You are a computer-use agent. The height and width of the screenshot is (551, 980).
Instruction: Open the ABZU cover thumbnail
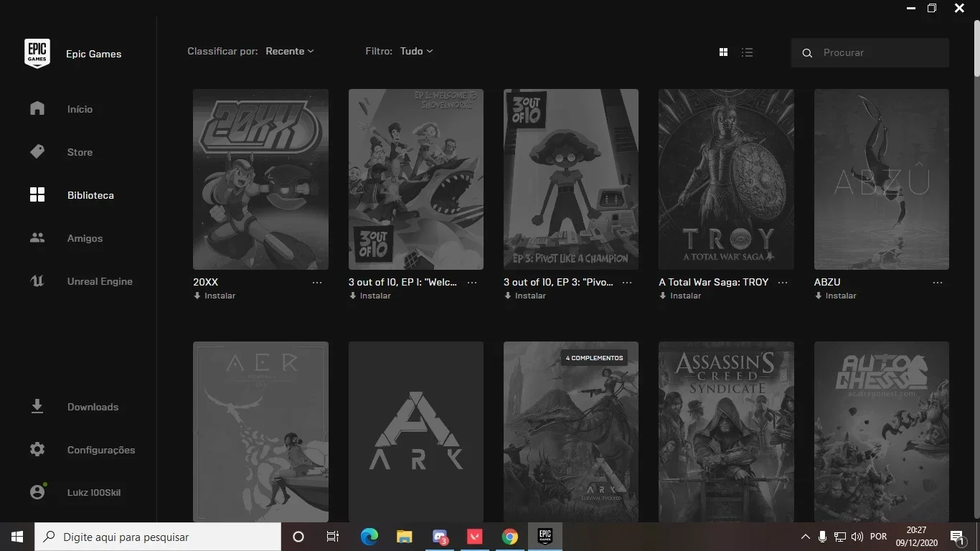pyautogui.click(x=882, y=179)
